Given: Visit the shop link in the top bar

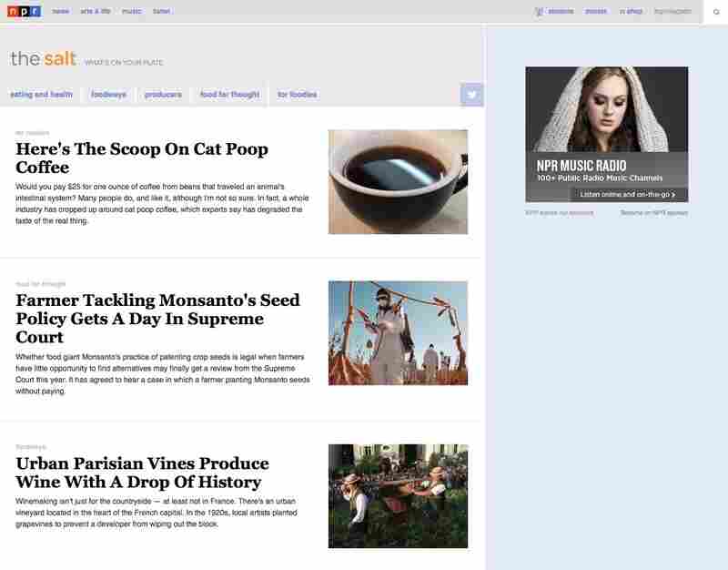Looking at the screenshot, I should pyautogui.click(x=631, y=11).
